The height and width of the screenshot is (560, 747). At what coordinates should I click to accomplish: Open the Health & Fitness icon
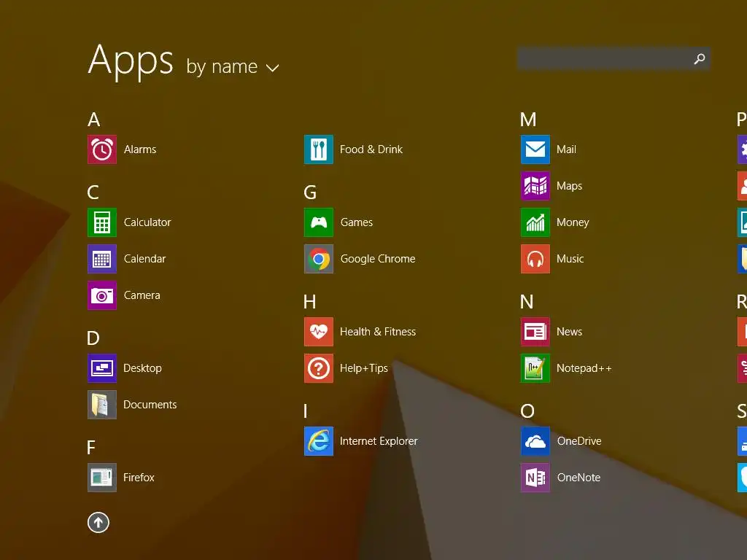319,332
